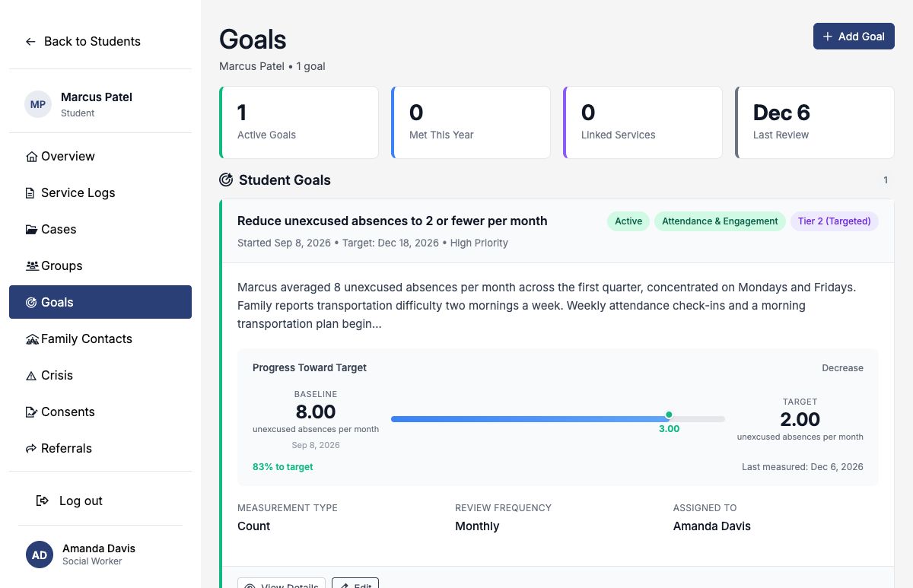Open the Overview page
Image resolution: width=913 pixels, height=588 pixels.
100,157
